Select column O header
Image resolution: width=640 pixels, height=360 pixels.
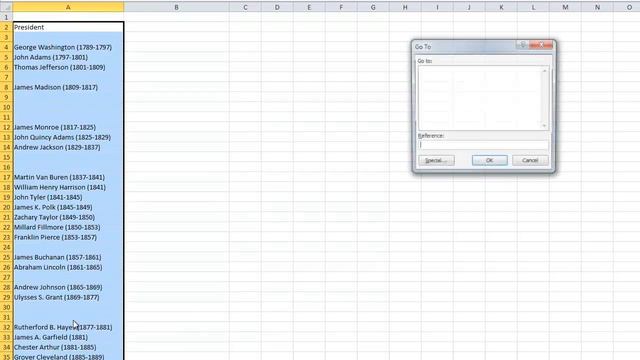pyautogui.click(x=627, y=7)
